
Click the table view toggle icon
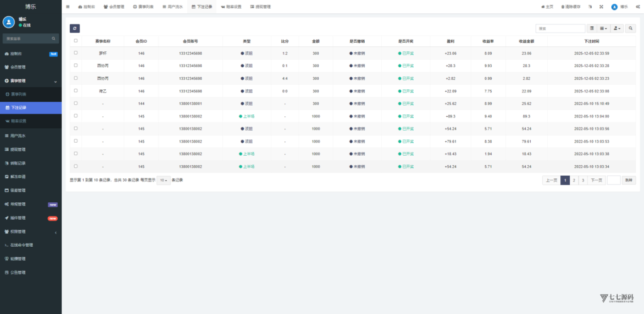tap(592, 28)
